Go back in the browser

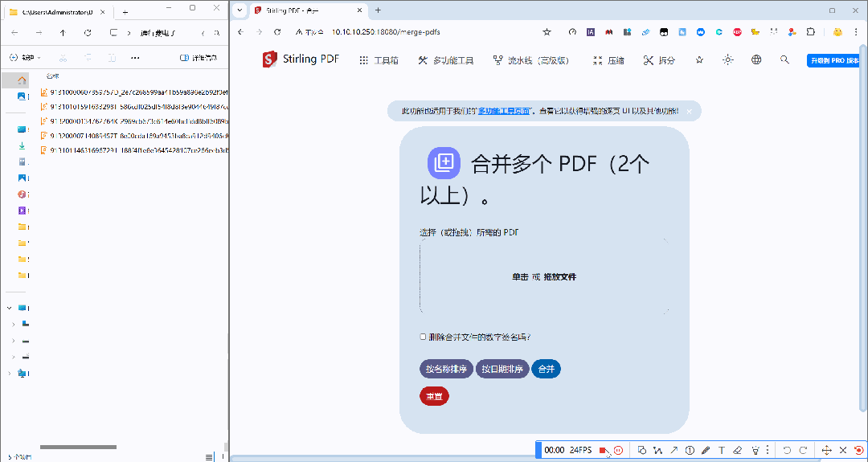[241, 32]
